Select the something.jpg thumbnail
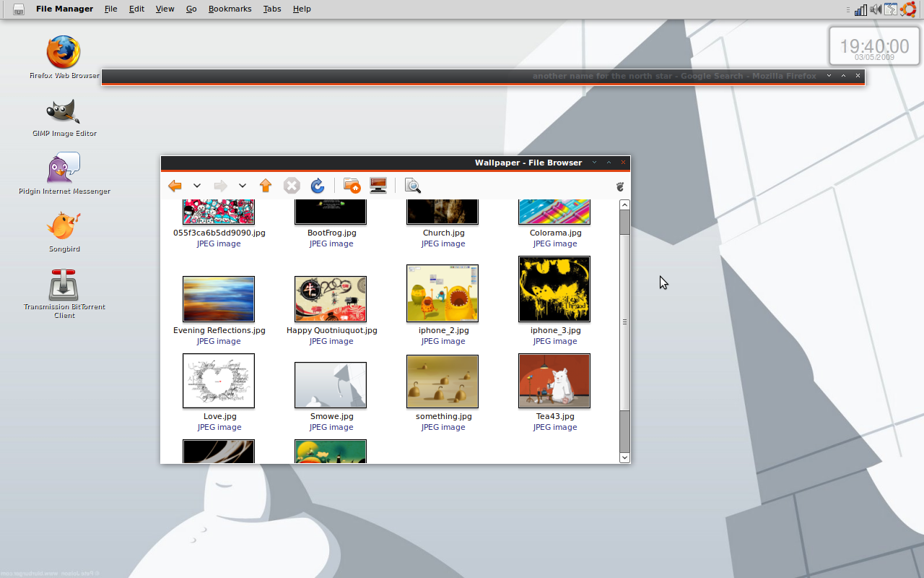The height and width of the screenshot is (578, 924). pos(443,381)
